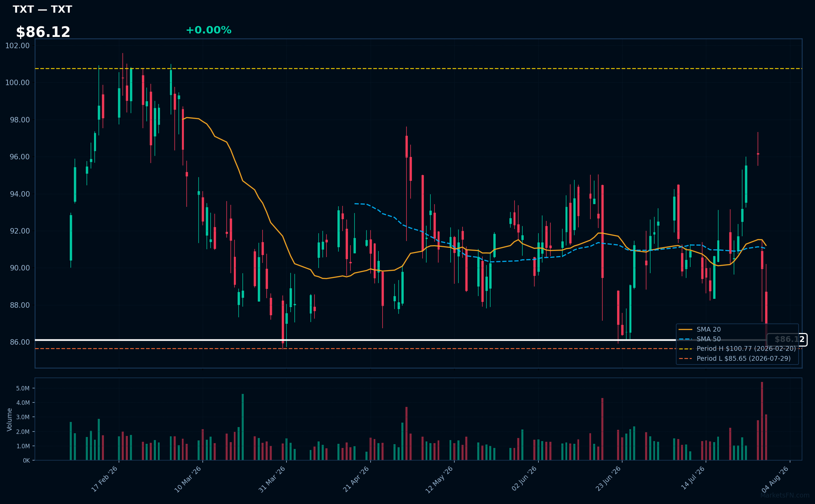Select the SMA 50 legend entry
This screenshot has height=504, width=815.
[x=700, y=339]
